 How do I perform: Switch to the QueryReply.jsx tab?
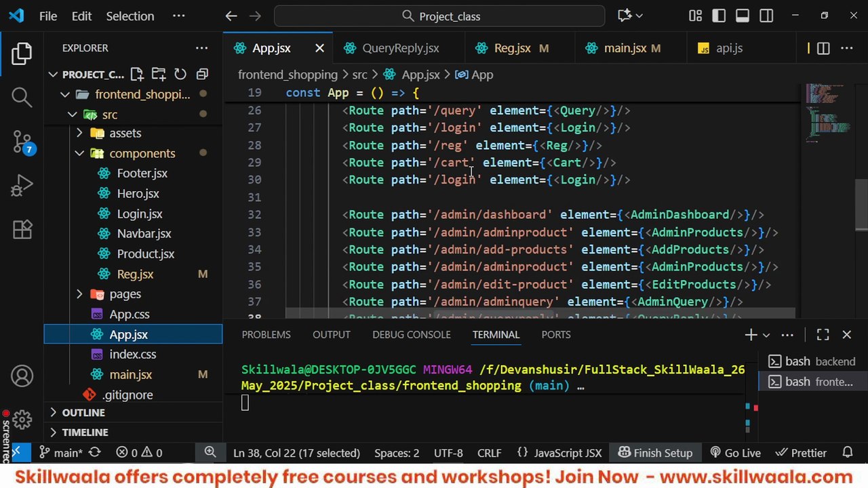pyautogui.click(x=400, y=48)
